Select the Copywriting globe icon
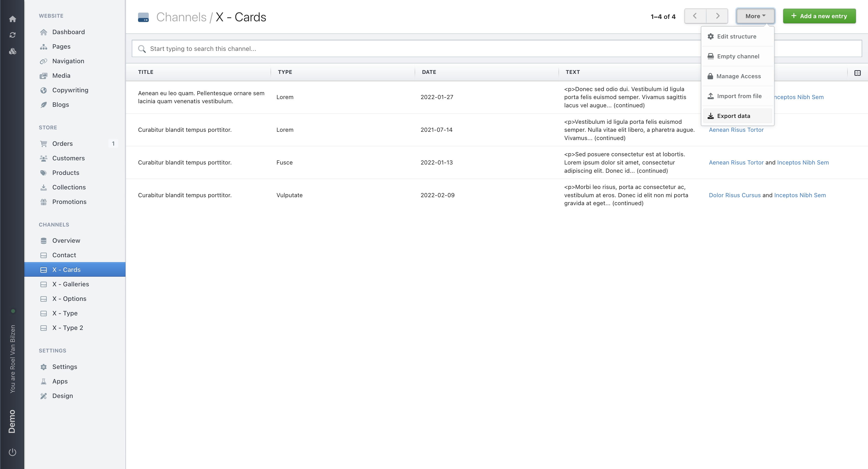Screen dimensions: 868x469 [44, 90]
